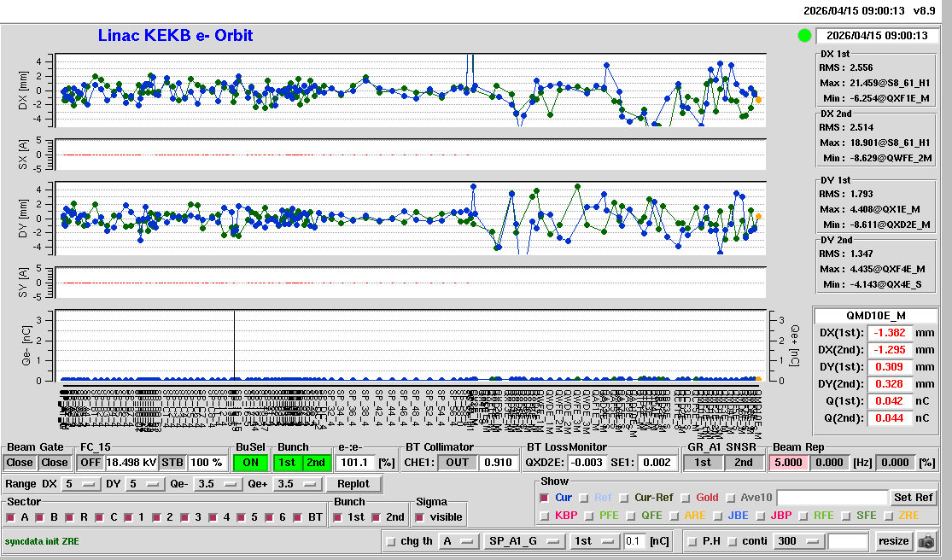This screenshot has width=952, height=560.
Task: Open the 300 conti count dropdown
Action: click(797, 541)
